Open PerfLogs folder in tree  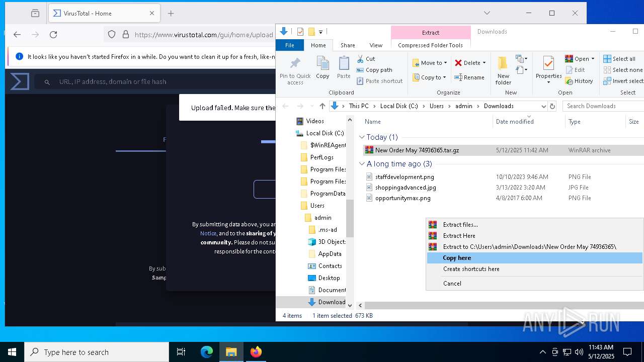pyautogui.click(x=321, y=157)
